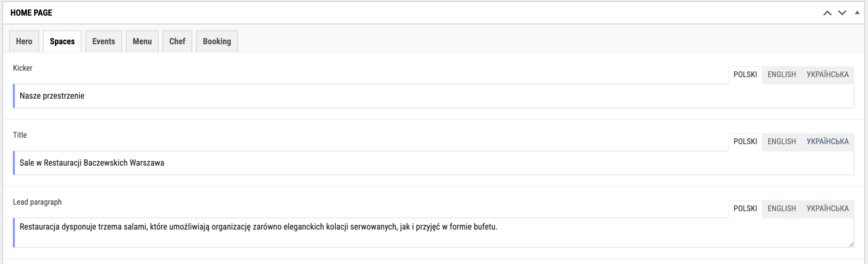Switch Kicker field to English

pos(782,75)
